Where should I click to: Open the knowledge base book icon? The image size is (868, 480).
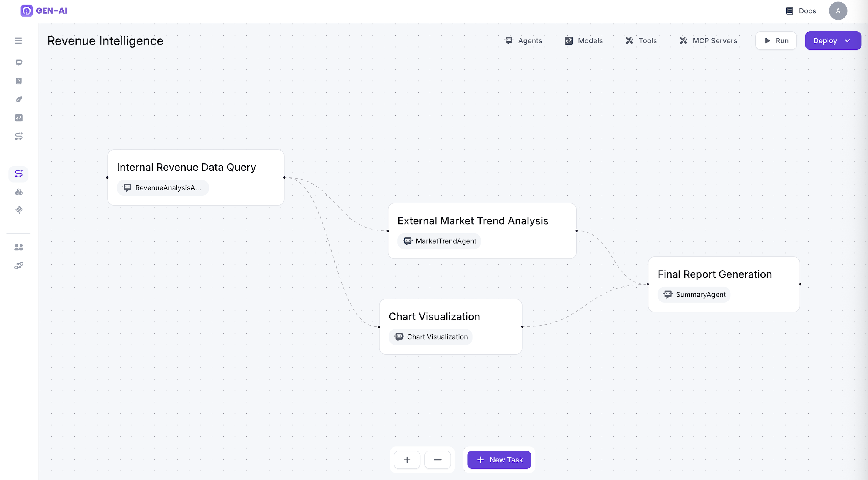18,81
